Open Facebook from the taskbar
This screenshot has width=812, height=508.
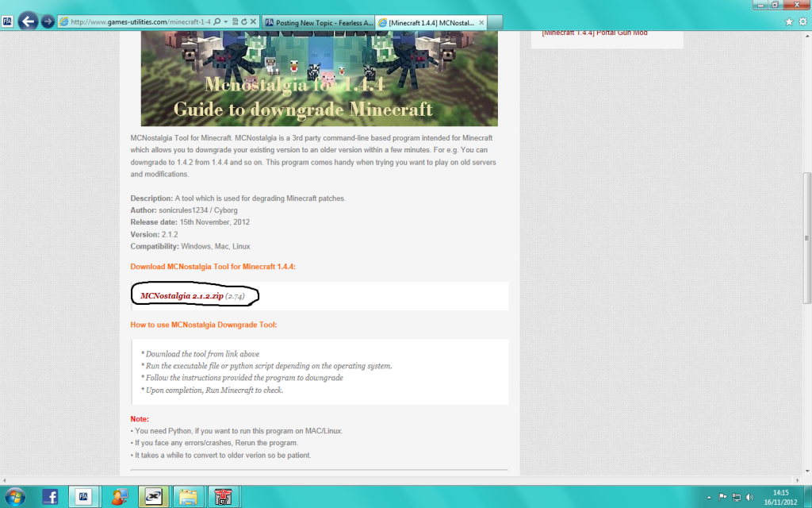[x=50, y=497]
